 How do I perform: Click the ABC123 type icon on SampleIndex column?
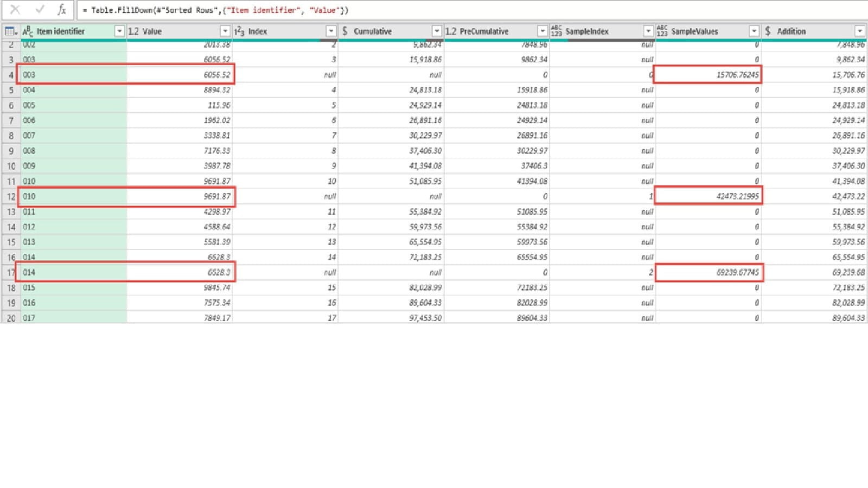(x=556, y=31)
